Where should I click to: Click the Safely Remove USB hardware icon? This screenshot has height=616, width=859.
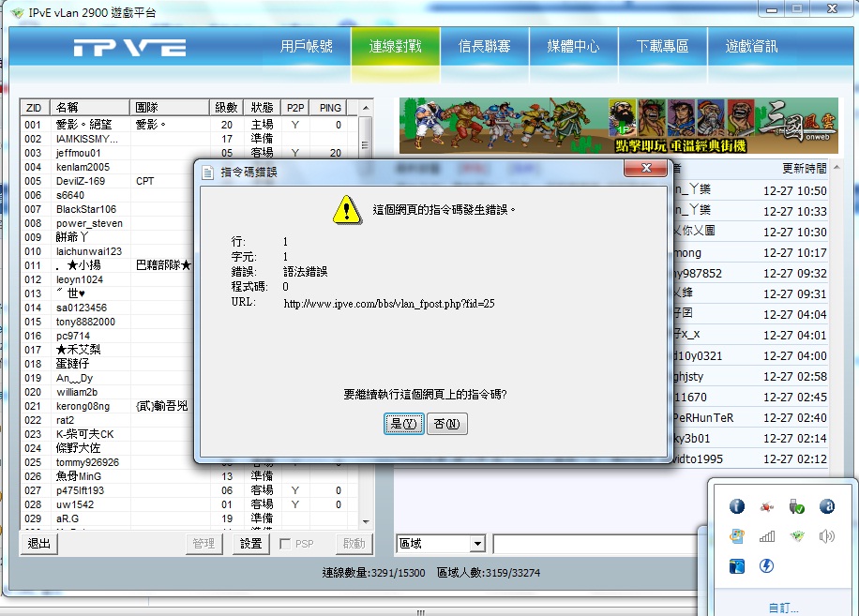796,506
